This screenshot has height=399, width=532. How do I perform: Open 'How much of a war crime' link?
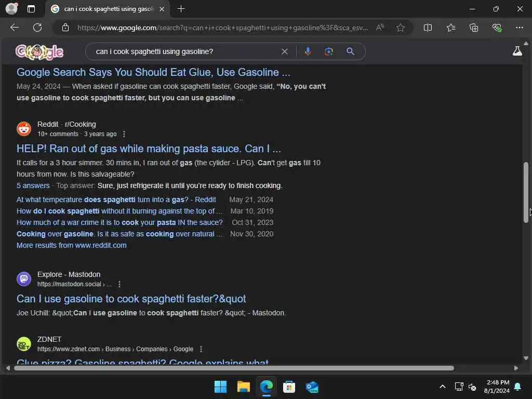[119, 222]
